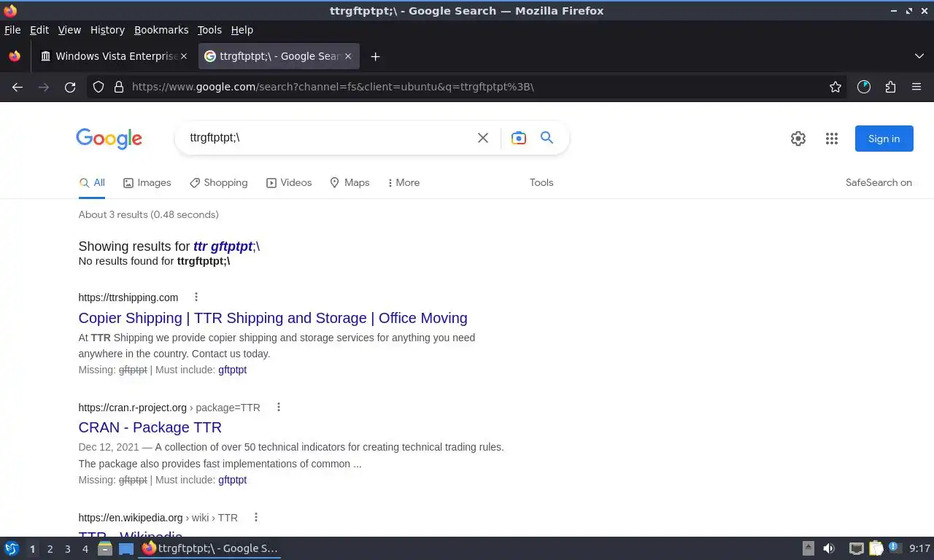Open network status icon in tray
The width and height of the screenshot is (934, 560).
tap(857, 548)
